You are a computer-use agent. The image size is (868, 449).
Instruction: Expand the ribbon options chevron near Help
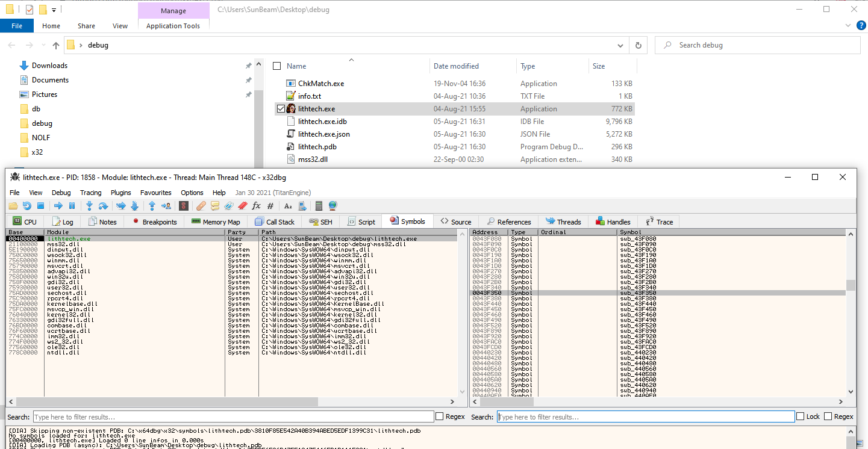[x=848, y=25]
